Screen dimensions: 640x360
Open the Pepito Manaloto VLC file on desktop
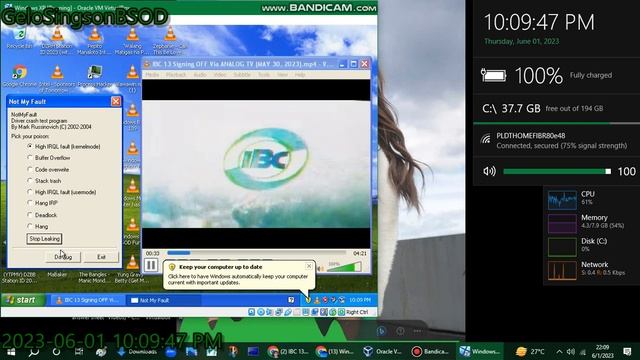[x=95, y=41]
